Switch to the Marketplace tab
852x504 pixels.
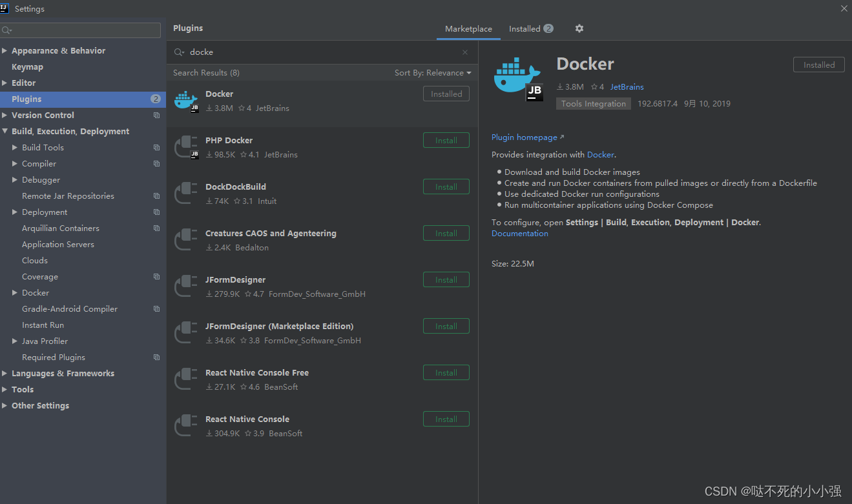coord(468,29)
